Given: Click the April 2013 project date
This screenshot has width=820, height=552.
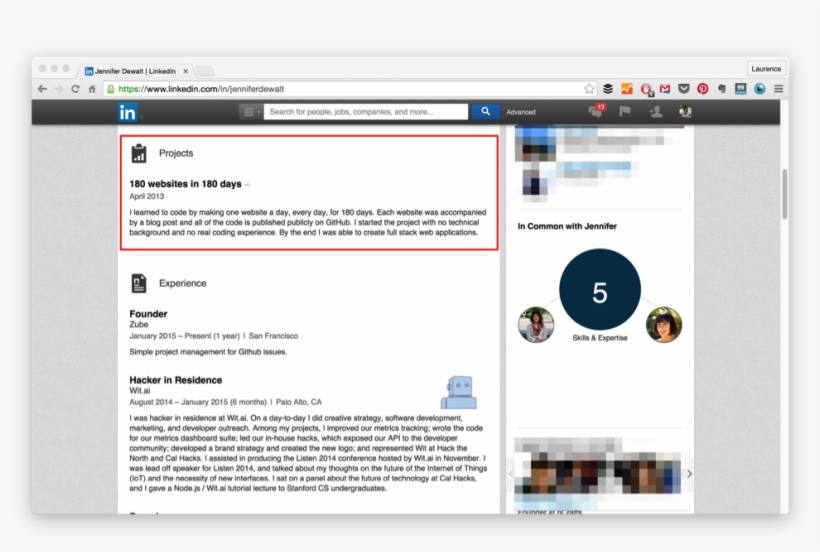Looking at the screenshot, I should 146,197.
